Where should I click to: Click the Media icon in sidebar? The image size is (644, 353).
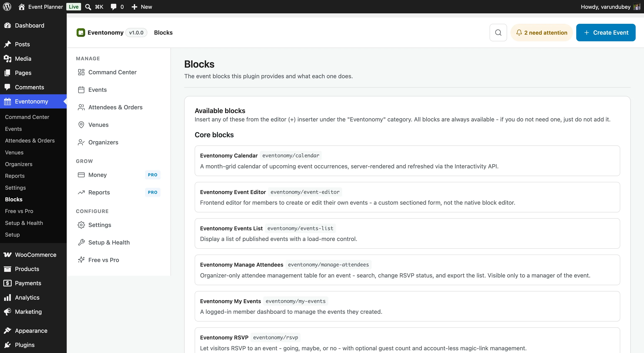pyautogui.click(x=8, y=59)
